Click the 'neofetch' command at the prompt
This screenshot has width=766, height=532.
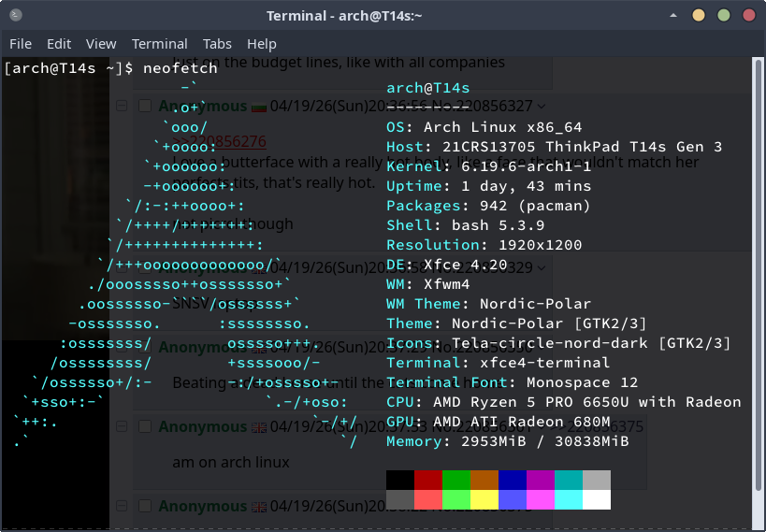[x=180, y=68]
